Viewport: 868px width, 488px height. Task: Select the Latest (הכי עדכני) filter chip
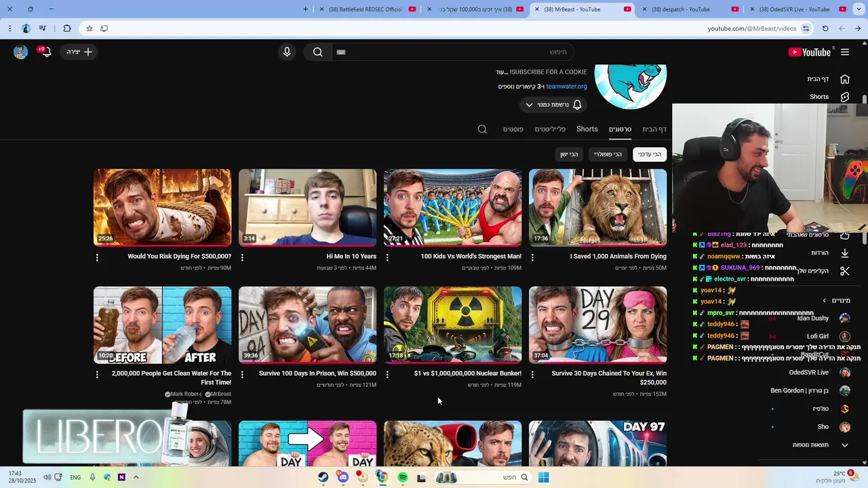click(x=650, y=154)
